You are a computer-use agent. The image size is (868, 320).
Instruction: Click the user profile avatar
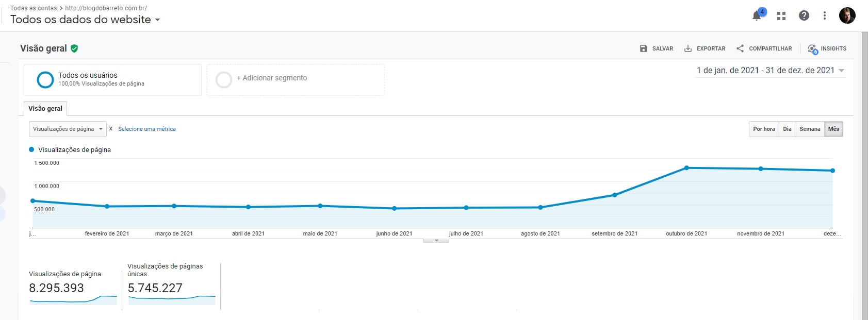click(x=847, y=15)
